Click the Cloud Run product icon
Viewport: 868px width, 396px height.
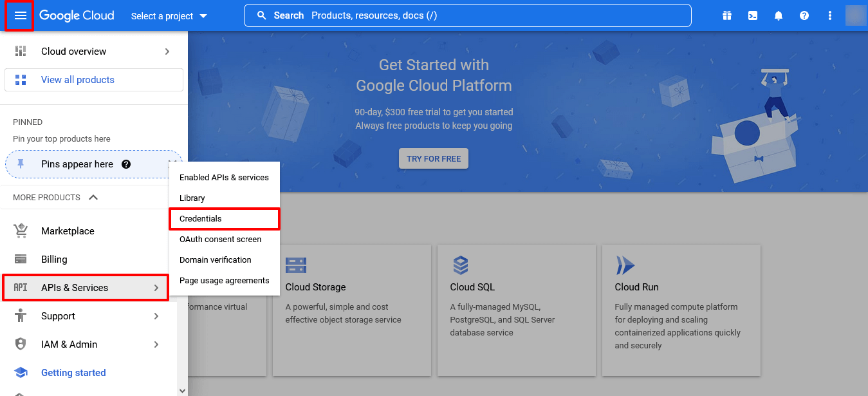pyautogui.click(x=625, y=265)
